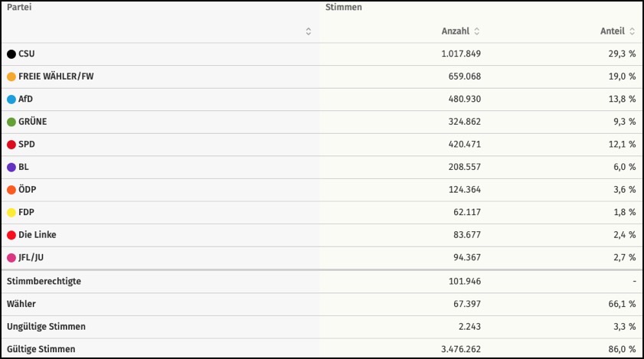Click the Wähler count 67.397
The image size is (644, 359).
pos(464,304)
